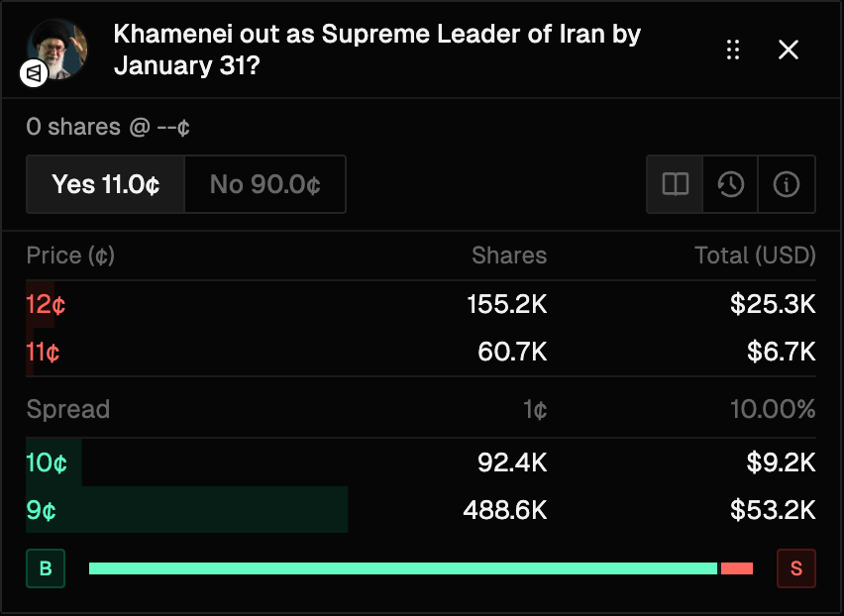The height and width of the screenshot is (616, 844).
Task: Pick the 10¢ bid price level
Action: click(421, 462)
